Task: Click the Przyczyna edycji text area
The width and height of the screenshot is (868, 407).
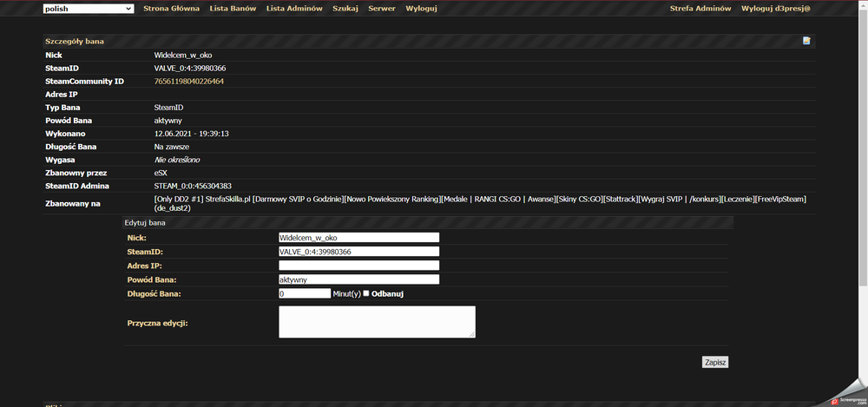Action: (x=377, y=322)
